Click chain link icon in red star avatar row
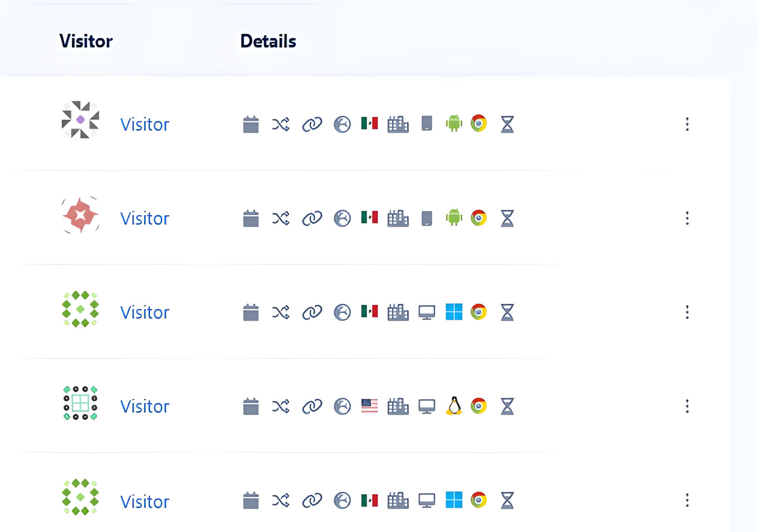 [312, 218]
